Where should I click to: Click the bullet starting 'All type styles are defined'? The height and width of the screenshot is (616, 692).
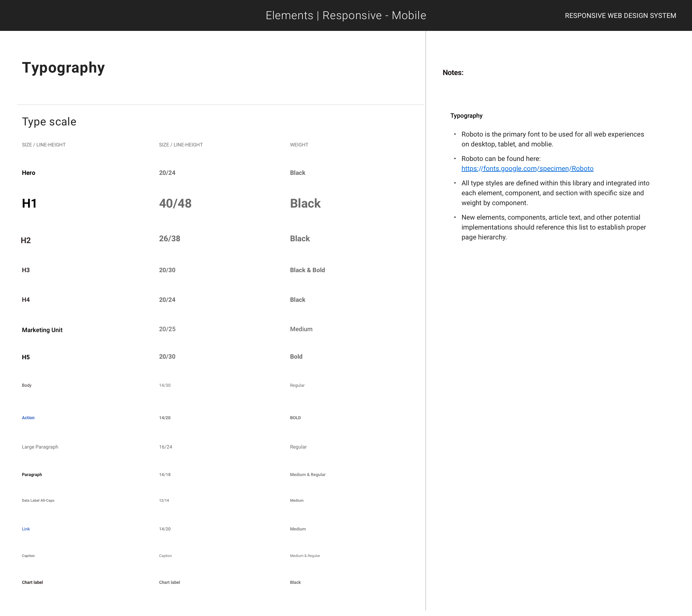[555, 193]
